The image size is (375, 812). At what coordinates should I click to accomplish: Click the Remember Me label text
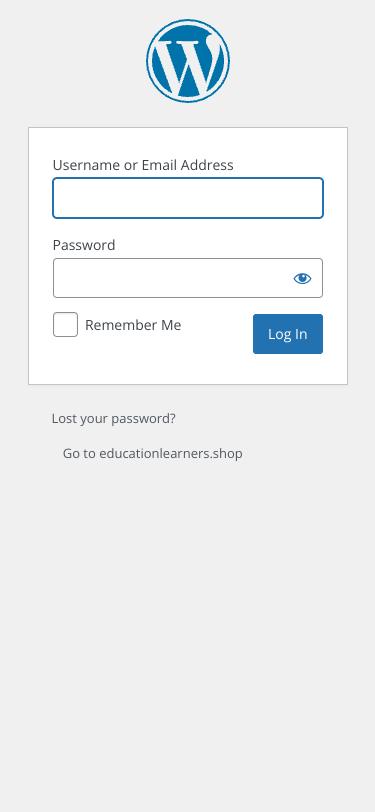(x=133, y=325)
